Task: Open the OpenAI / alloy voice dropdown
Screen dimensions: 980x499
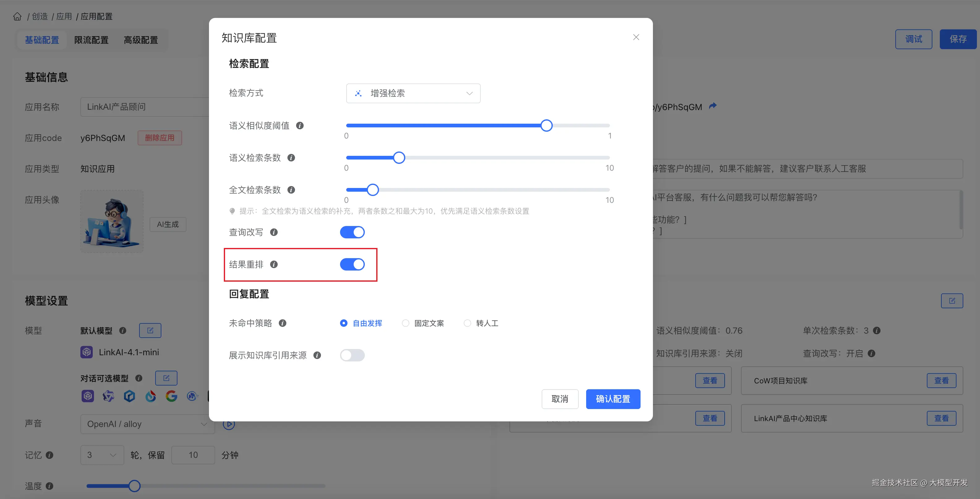Action: tap(147, 424)
